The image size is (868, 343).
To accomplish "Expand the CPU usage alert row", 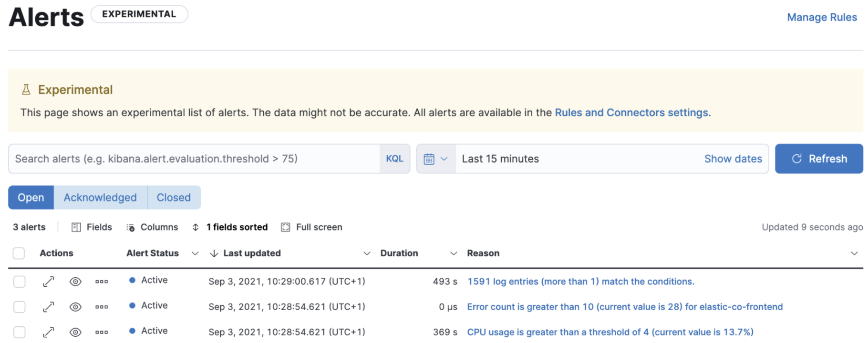I will [x=48, y=332].
